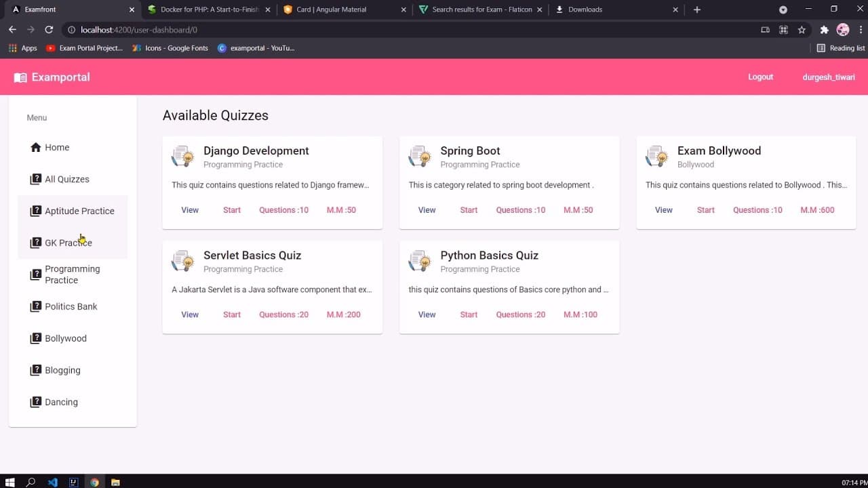Click the Exam Bollywood card image
This screenshot has height=488, width=868.
tap(657, 157)
